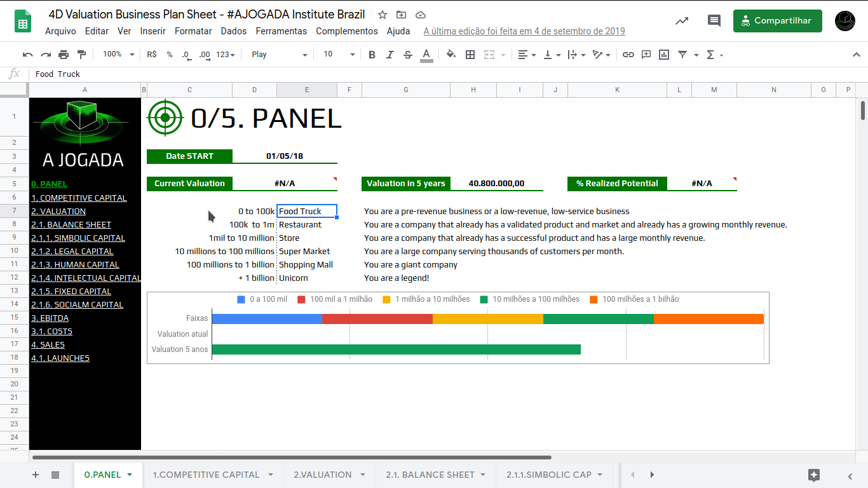Collapse the side panel arrow
The width and height of the screenshot is (868, 488).
pyautogui.click(x=850, y=475)
